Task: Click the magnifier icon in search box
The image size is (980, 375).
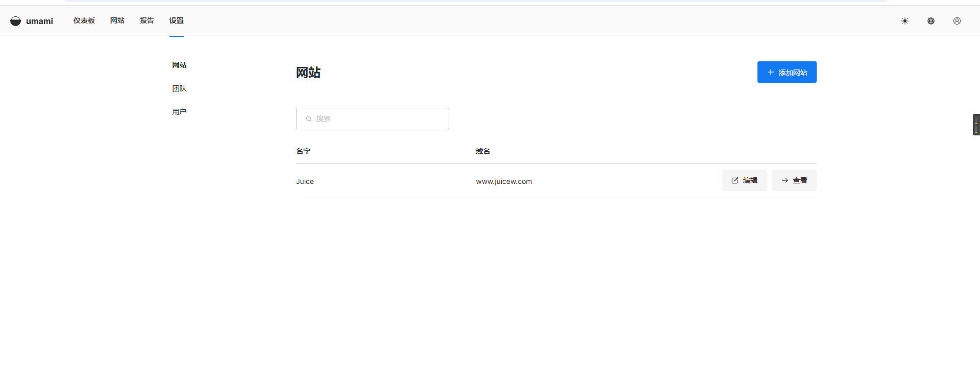Action: pyautogui.click(x=309, y=119)
